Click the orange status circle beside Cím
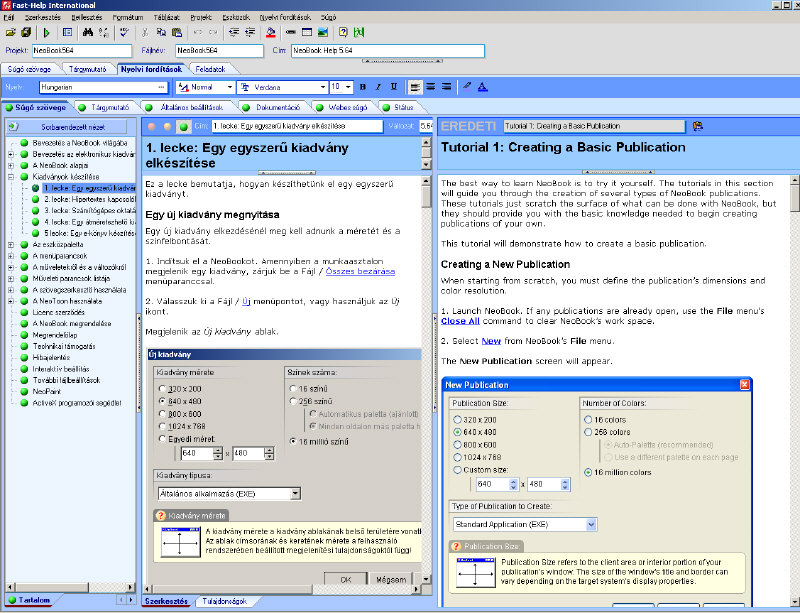The image size is (800, 613). [x=167, y=127]
